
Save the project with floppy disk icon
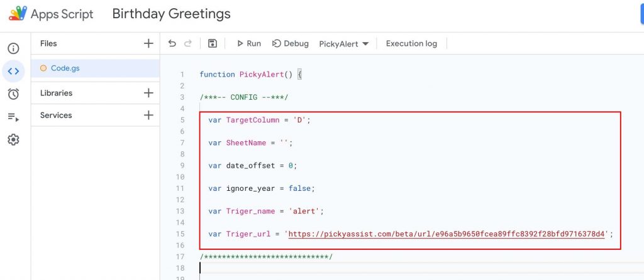(213, 43)
